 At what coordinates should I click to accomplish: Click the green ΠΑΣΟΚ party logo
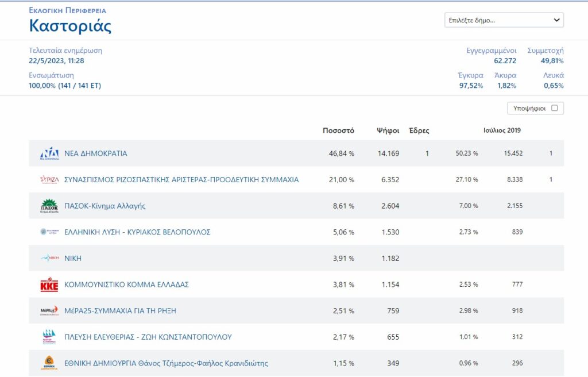[x=49, y=206]
